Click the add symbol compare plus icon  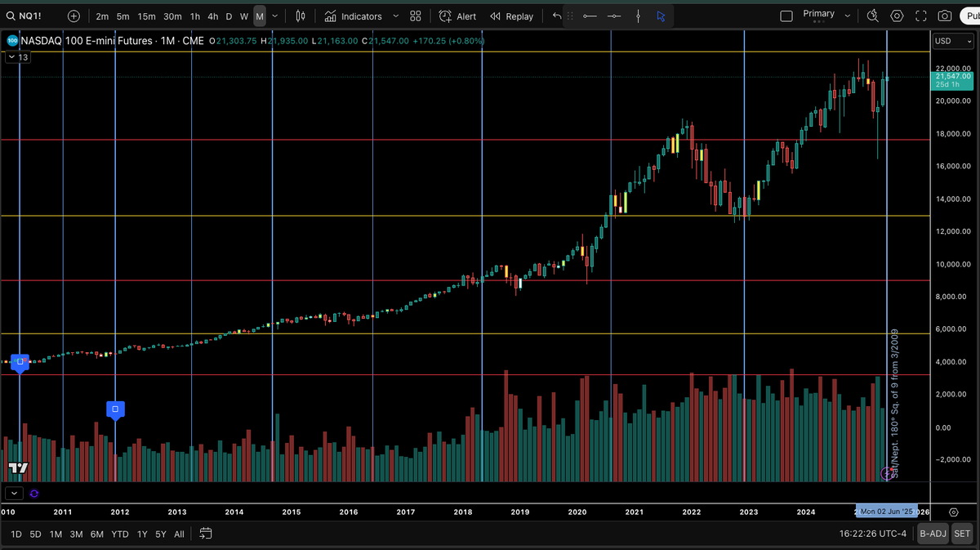tap(73, 16)
